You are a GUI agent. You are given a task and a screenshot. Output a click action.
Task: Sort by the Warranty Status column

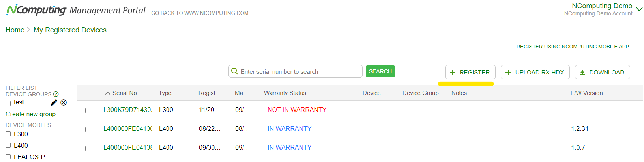pos(285,93)
